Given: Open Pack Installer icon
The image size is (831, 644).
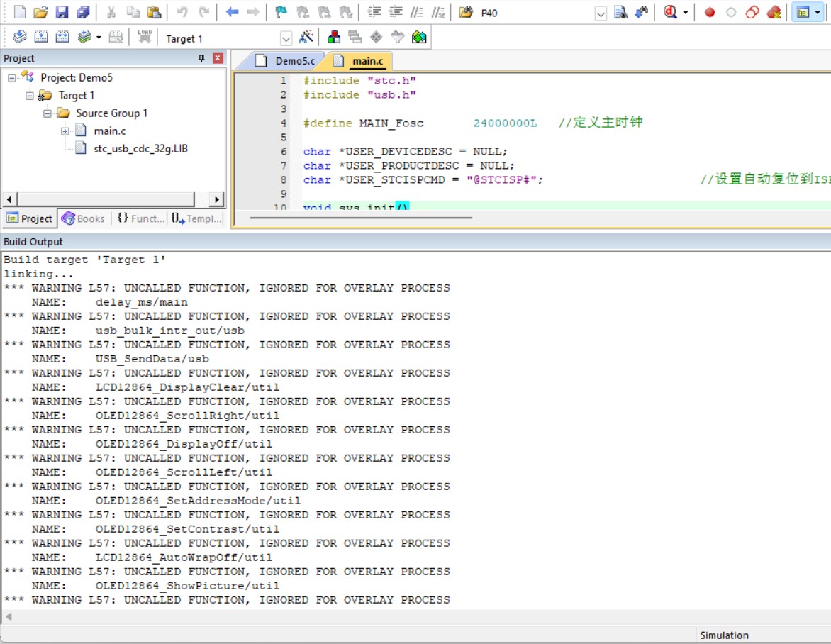Looking at the screenshot, I should click(x=419, y=37).
